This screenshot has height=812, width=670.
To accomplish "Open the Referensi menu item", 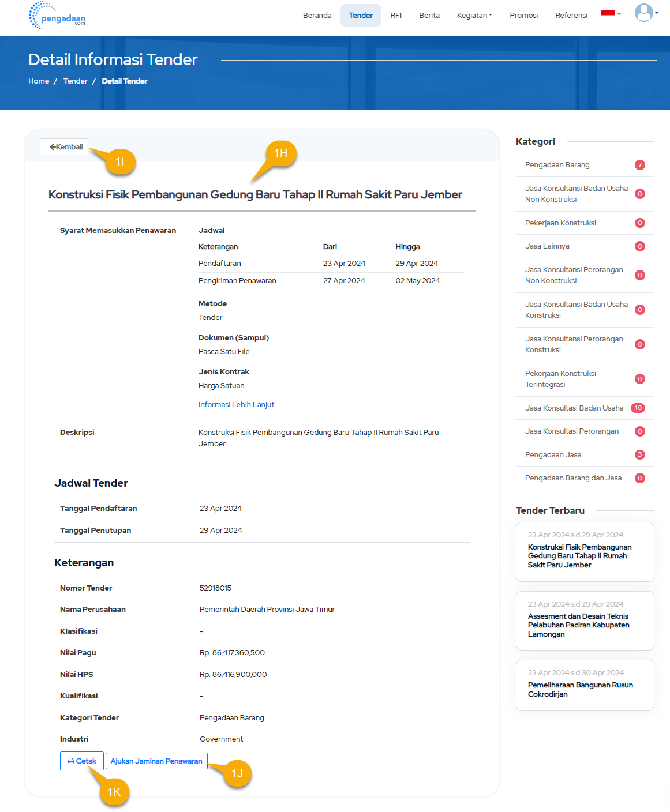I will click(x=571, y=16).
